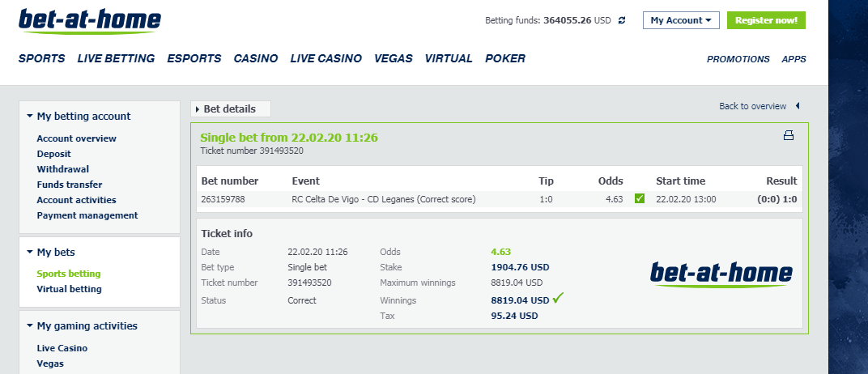The width and height of the screenshot is (868, 374).
Task: Open the My Account dropdown
Action: pyautogui.click(x=681, y=20)
